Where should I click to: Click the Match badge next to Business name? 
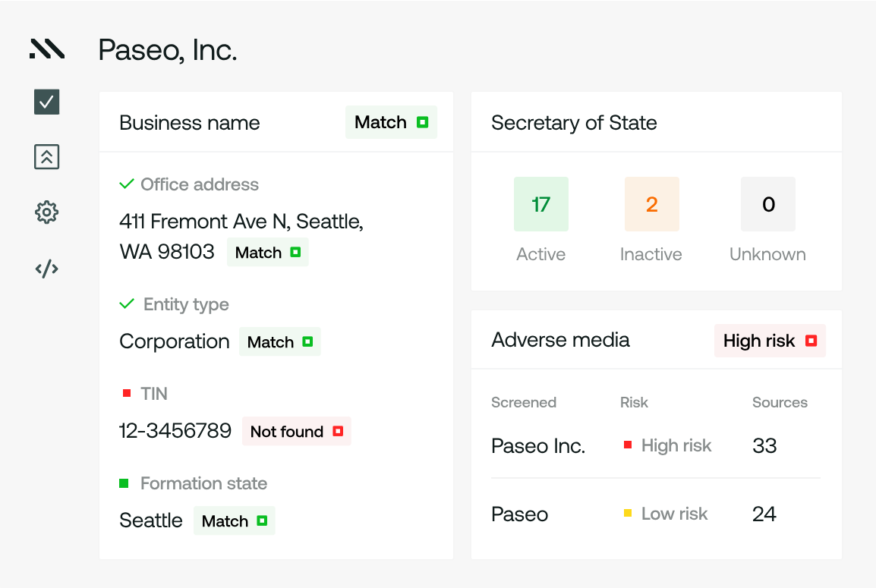391,122
